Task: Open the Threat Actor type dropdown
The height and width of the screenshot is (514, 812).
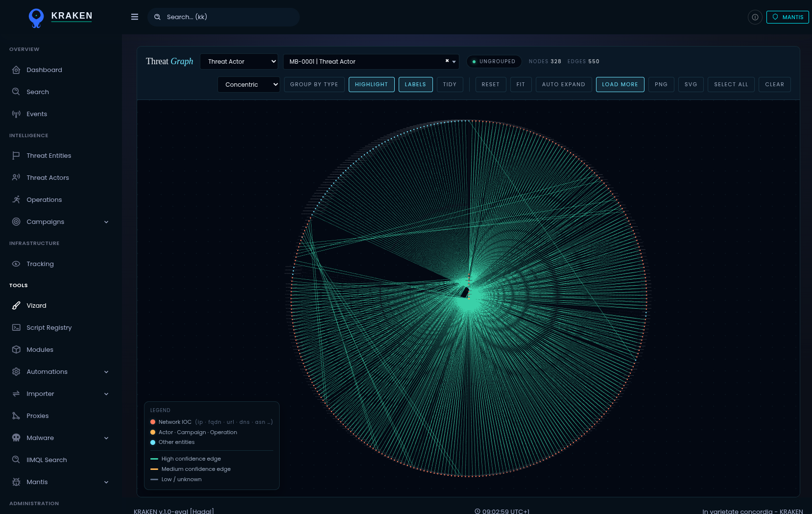Action: tap(239, 62)
